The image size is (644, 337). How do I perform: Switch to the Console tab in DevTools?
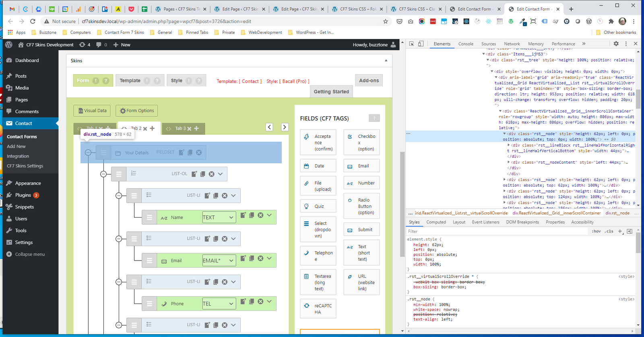pyautogui.click(x=466, y=44)
